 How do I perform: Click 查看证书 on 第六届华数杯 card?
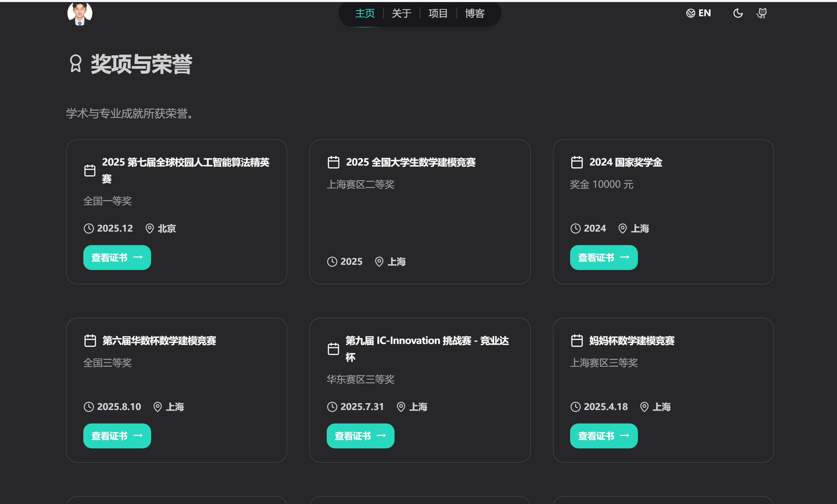(x=117, y=436)
